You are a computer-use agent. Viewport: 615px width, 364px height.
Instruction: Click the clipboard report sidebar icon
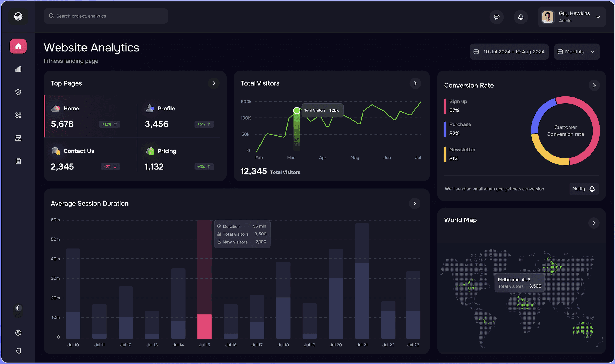(18, 161)
